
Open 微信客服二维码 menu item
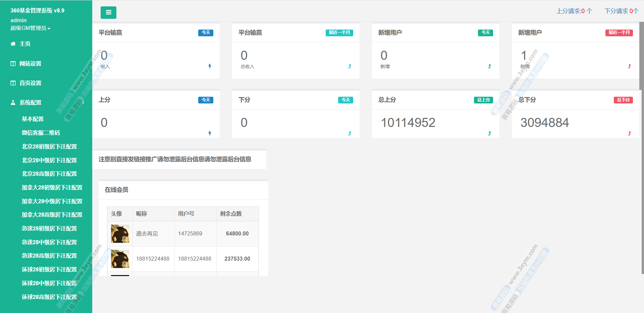pyautogui.click(x=41, y=133)
